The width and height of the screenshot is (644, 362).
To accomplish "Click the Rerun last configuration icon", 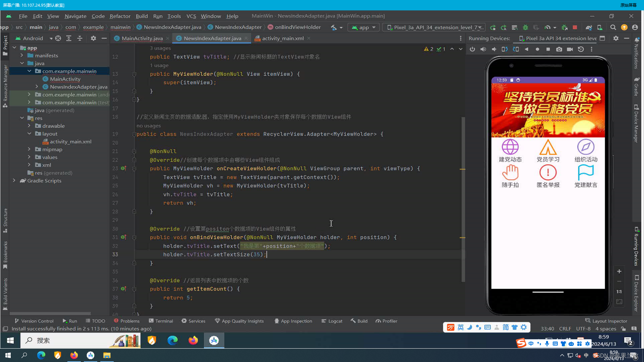I will click(x=493, y=27).
